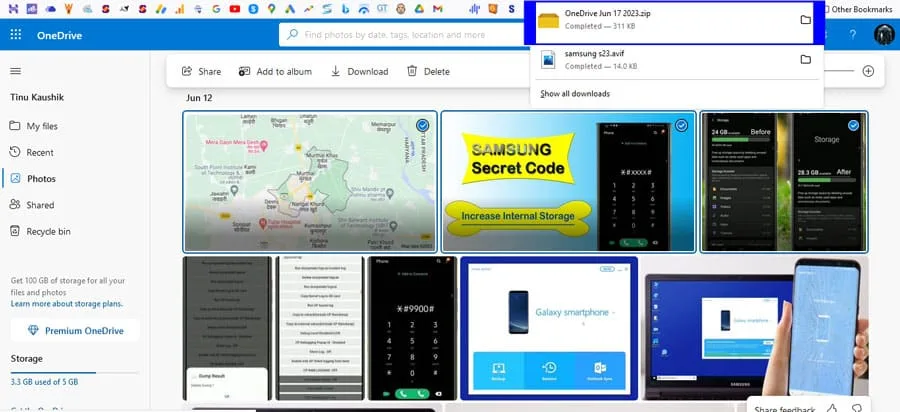Deselect the Samsung Secret Code photo checkmark
Image resolution: width=900 pixels, height=412 pixels.
click(681, 125)
